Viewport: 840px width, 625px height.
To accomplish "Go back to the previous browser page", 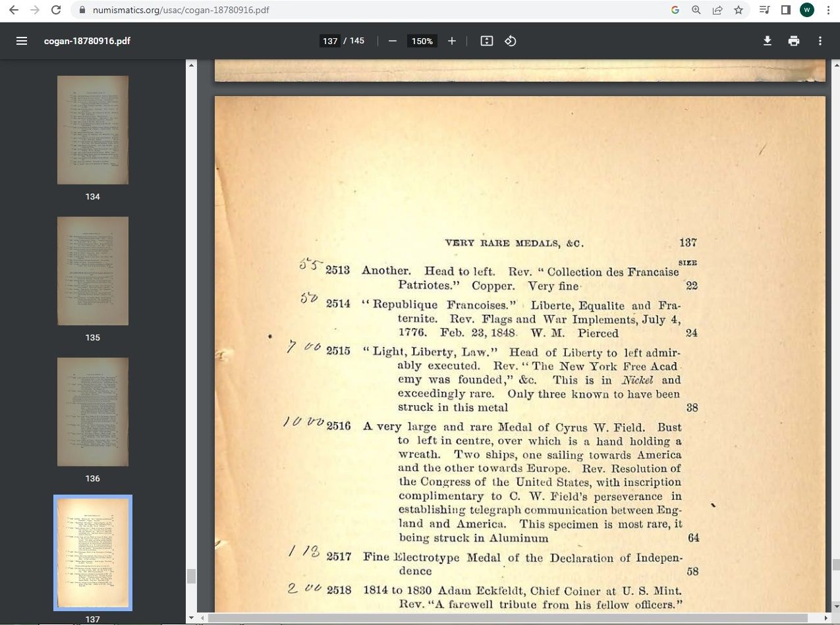I will pos(14,10).
